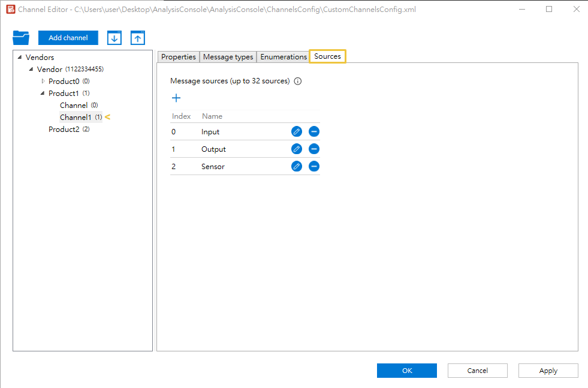Remove the Output source
This screenshot has height=388, width=588.
[x=314, y=149]
